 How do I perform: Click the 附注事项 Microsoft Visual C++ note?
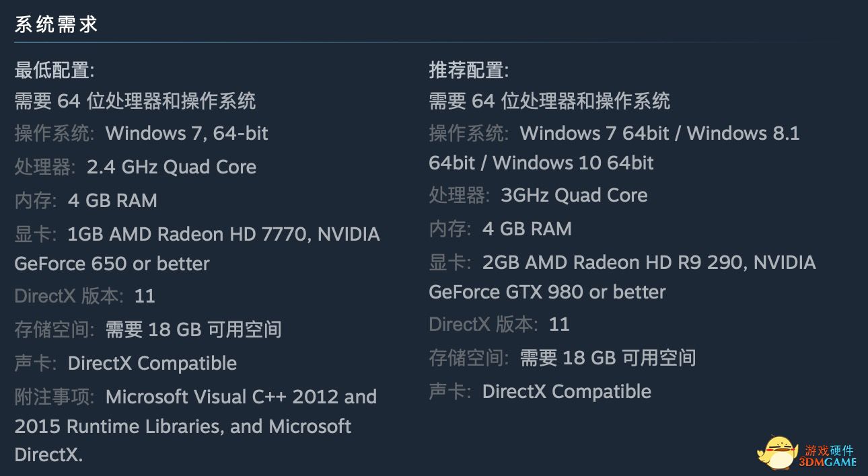196,397
